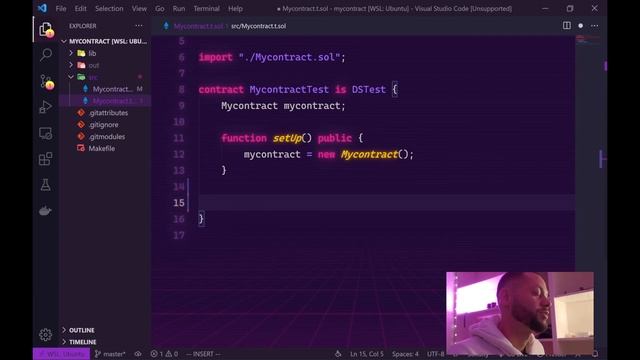Open the Selection menu
640x360 pixels.
[109, 9]
